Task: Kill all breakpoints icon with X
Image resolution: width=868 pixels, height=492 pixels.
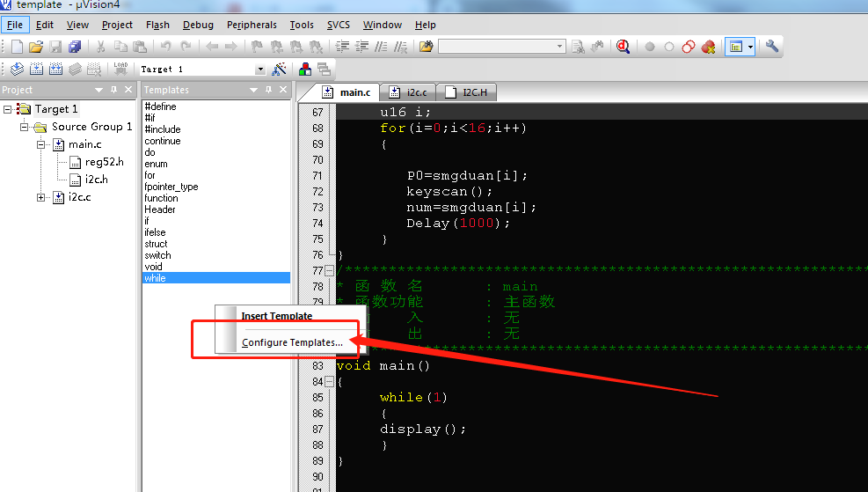Action: coord(708,47)
